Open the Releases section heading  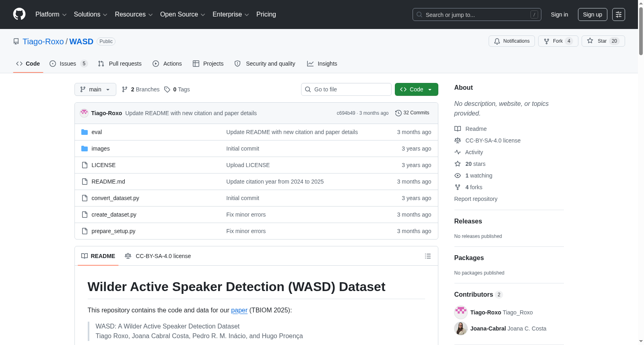click(468, 221)
